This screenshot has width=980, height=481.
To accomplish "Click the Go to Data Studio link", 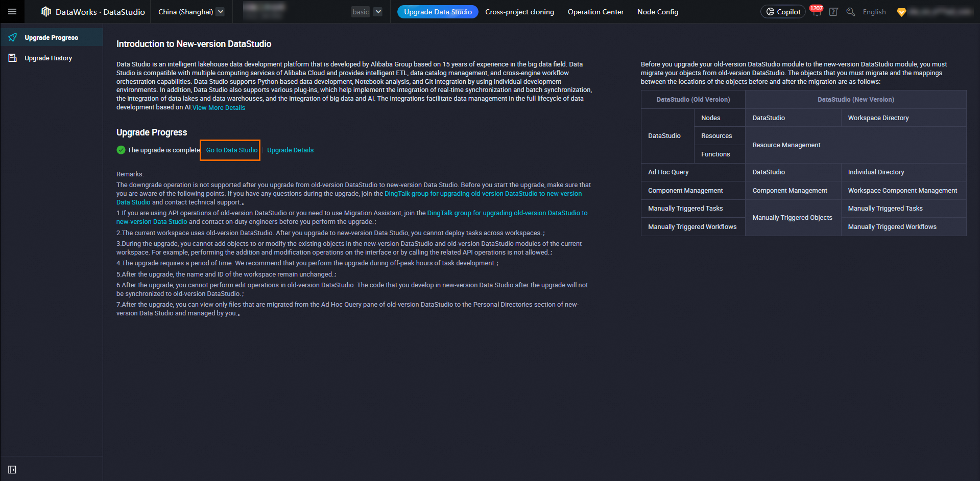I will coord(231,150).
